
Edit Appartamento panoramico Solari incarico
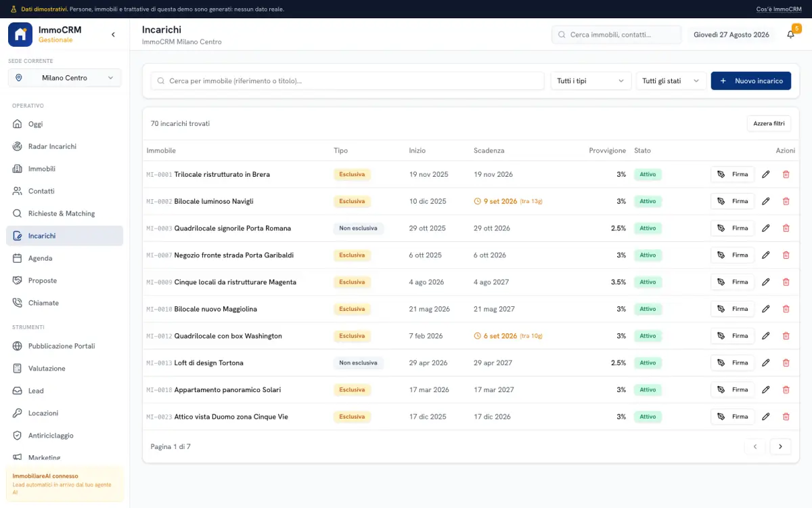point(766,389)
